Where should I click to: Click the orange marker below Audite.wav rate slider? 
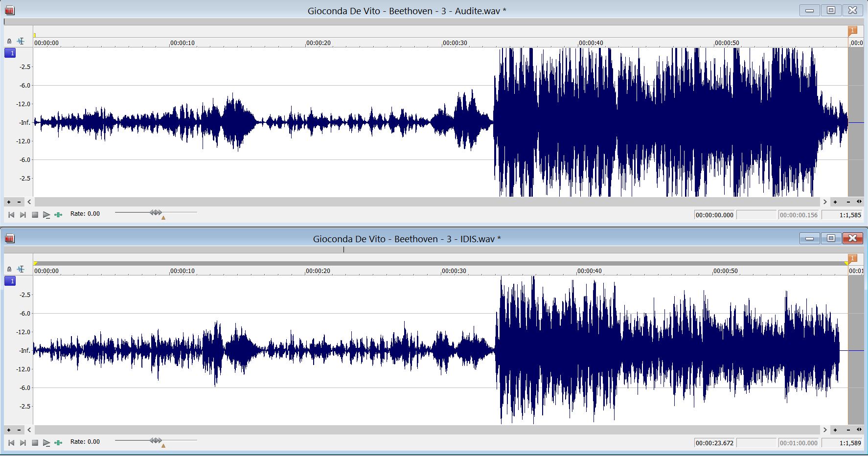pos(163,218)
